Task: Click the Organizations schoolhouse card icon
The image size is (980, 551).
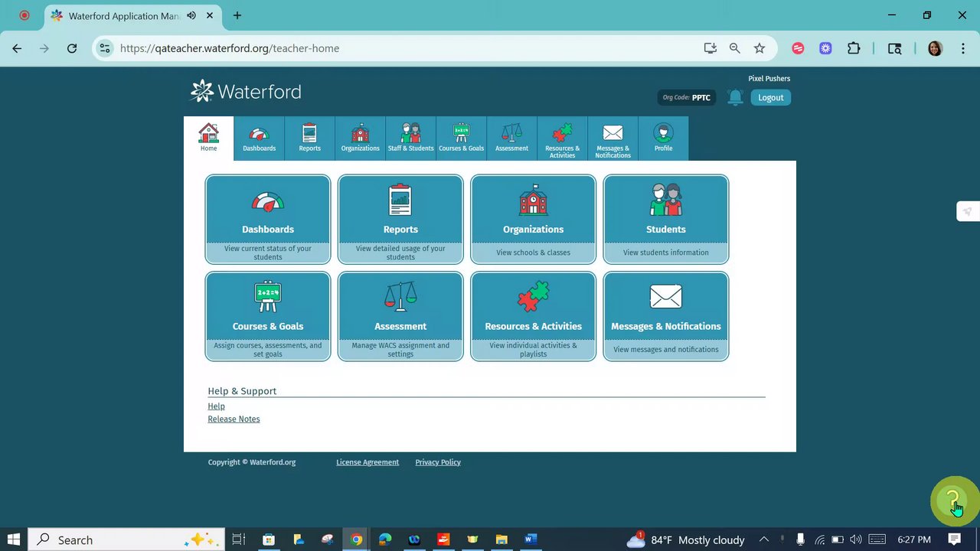Action: coord(534,200)
